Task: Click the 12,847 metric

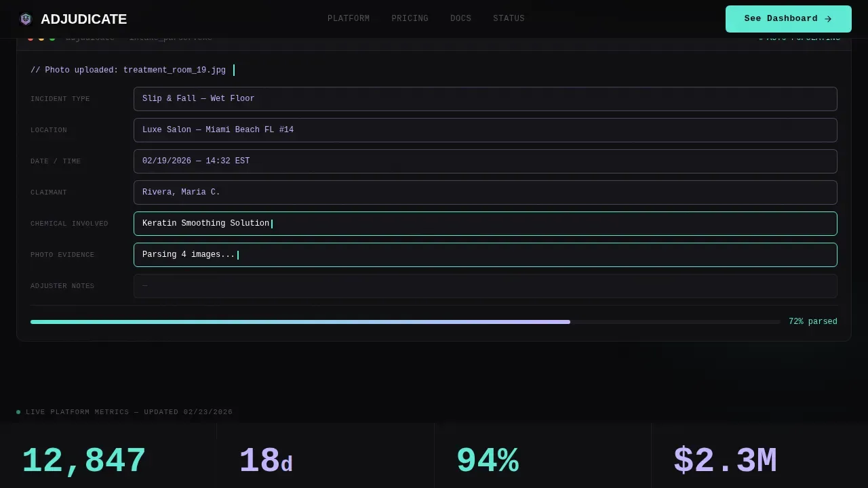Action: (84, 461)
